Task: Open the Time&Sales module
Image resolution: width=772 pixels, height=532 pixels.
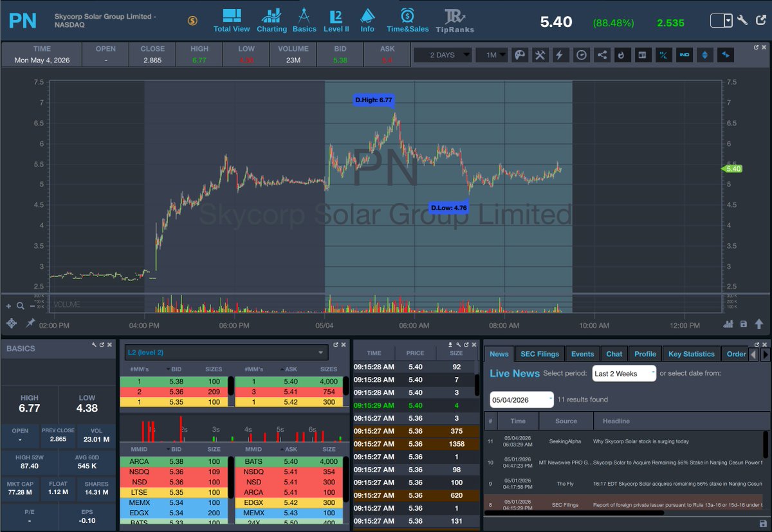Action: 408,20
